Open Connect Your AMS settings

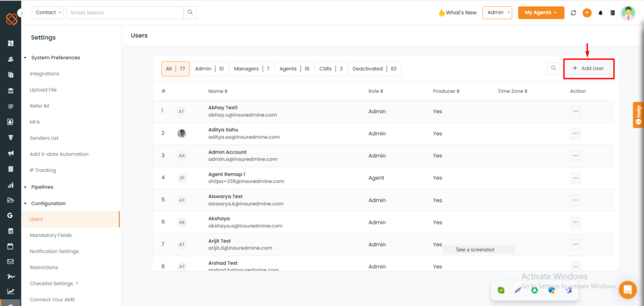pyautogui.click(x=52, y=300)
